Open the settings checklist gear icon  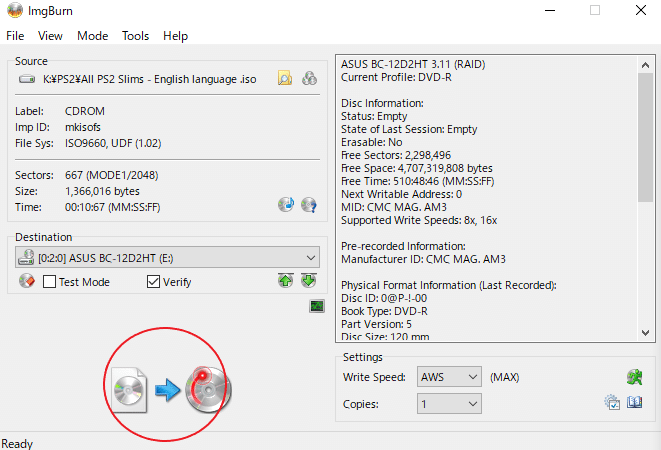(612, 402)
